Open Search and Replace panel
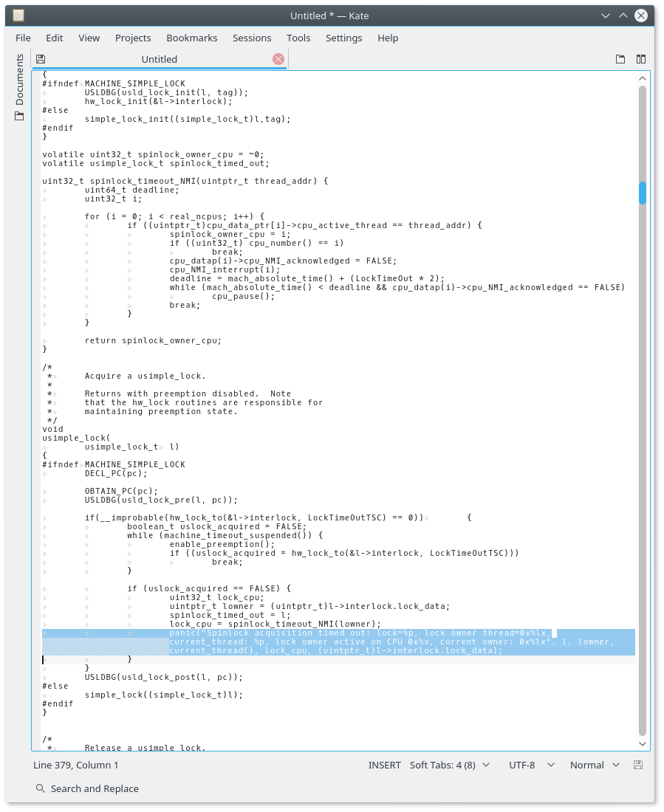 coord(87,788)
